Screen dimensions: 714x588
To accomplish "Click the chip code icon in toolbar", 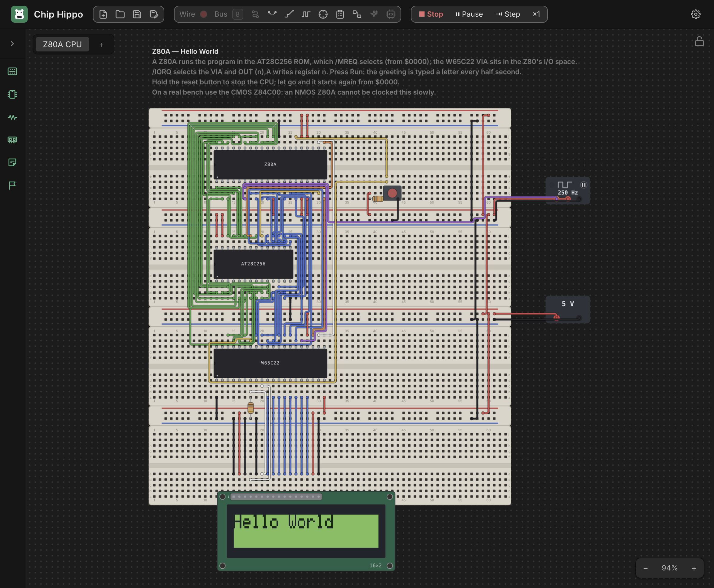I will [x=391, y=14].
